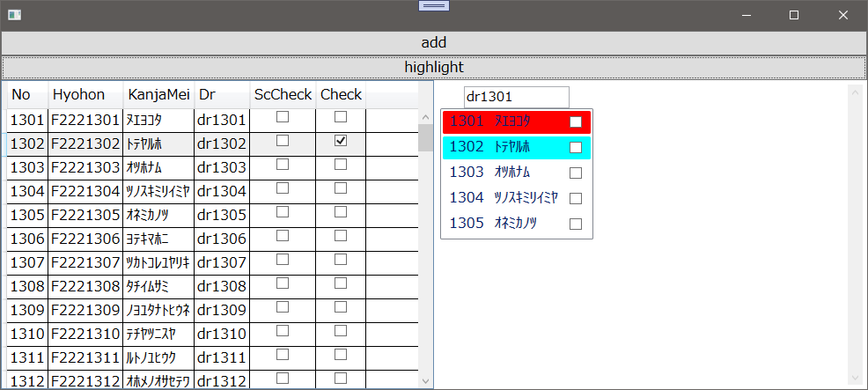Viewport: 868px width, 390px height.
Task: Select the grid cell F2221307
Action: [x=85, y=262]
